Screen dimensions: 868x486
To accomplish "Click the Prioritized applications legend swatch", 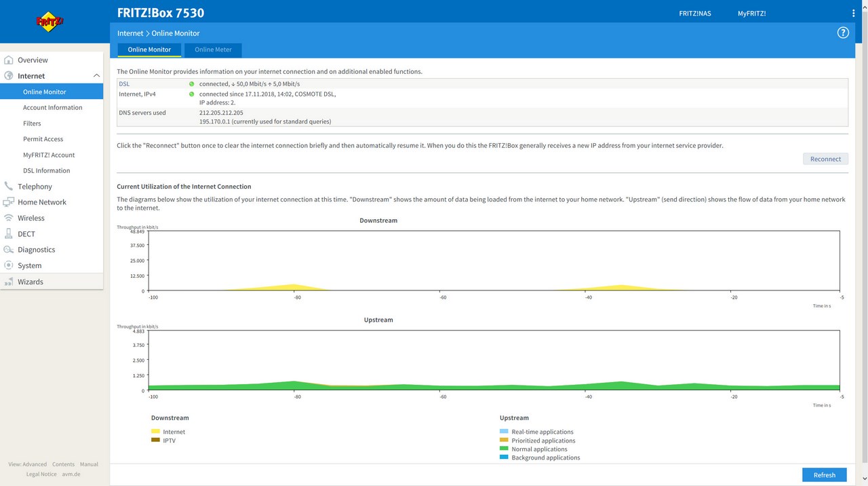I will [504, 440].
